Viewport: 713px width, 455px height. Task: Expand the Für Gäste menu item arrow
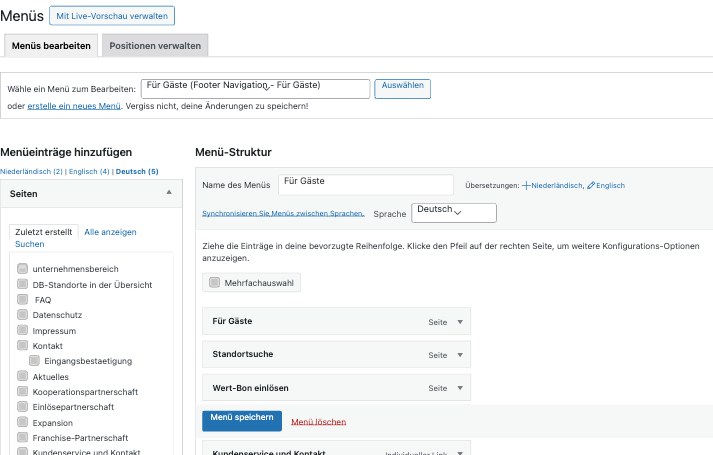pos(460,322)
